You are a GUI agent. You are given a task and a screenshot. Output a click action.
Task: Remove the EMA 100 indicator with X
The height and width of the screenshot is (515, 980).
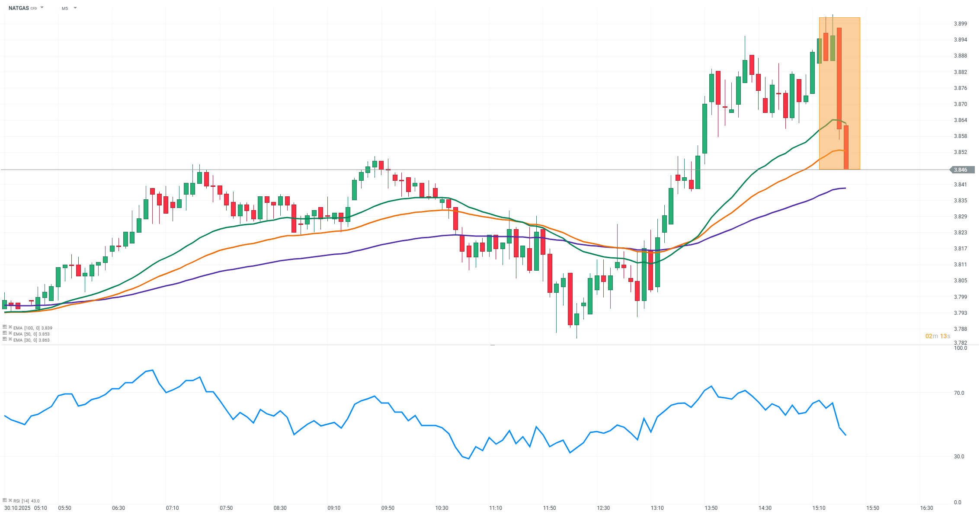[10, 327]
